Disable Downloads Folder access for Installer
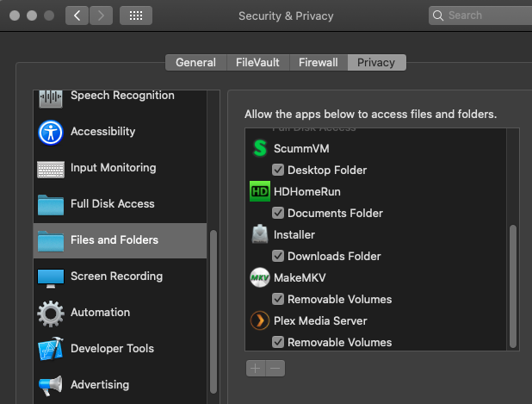 [279, 256]
